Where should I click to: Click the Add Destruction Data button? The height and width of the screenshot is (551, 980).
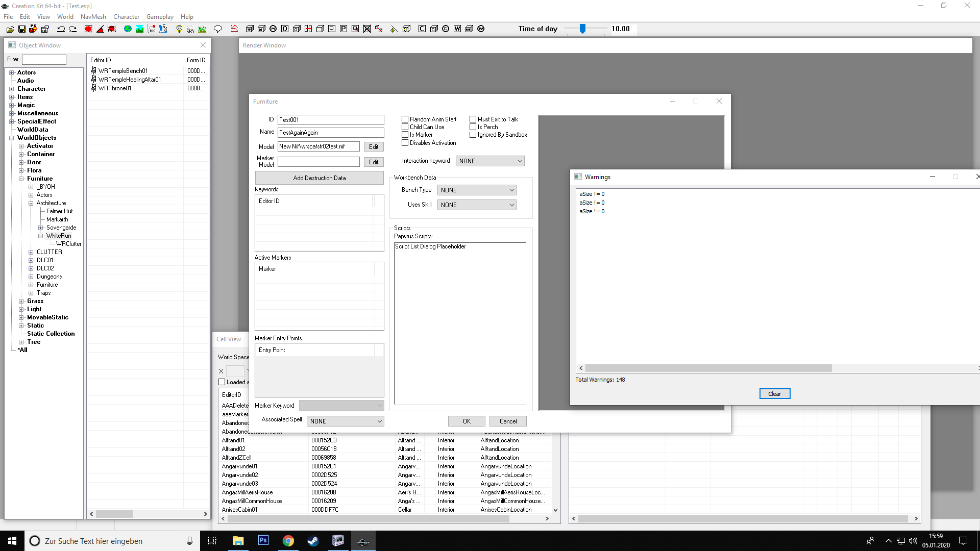point(320,178)
